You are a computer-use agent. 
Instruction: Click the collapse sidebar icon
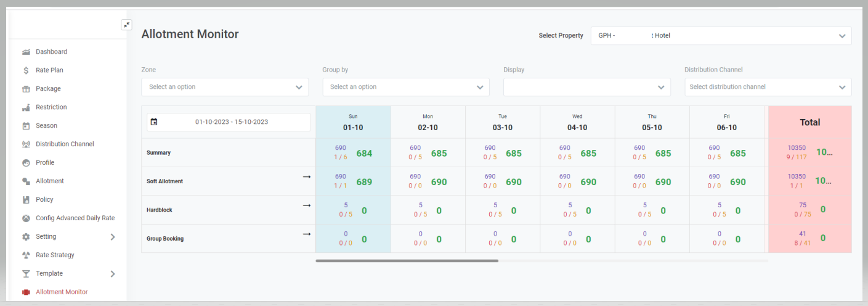tap(126, 25)
